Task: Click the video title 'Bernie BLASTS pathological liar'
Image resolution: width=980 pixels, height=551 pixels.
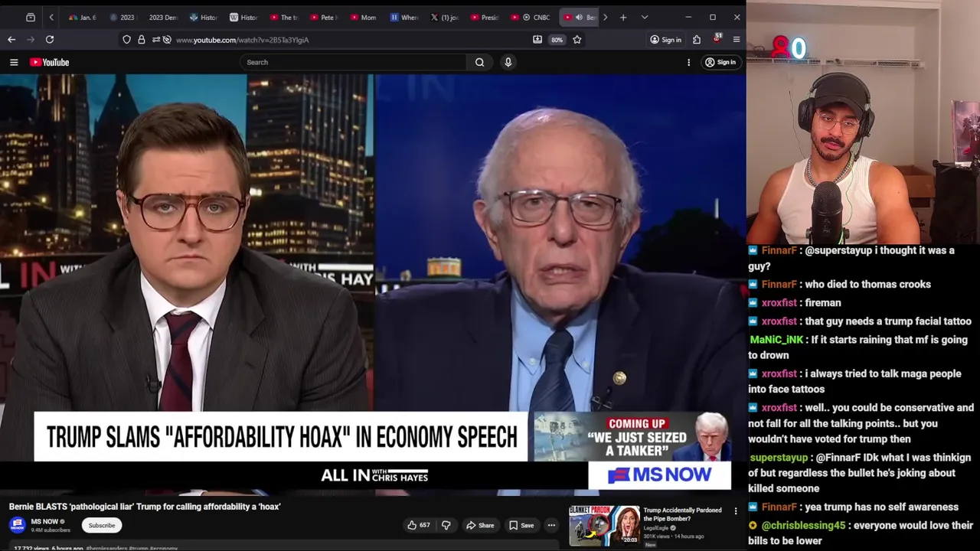Action: point(145,507)
